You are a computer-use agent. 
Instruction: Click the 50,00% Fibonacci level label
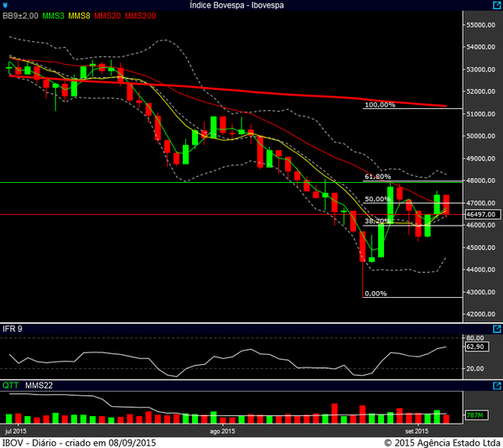click(x=377, y=199)
